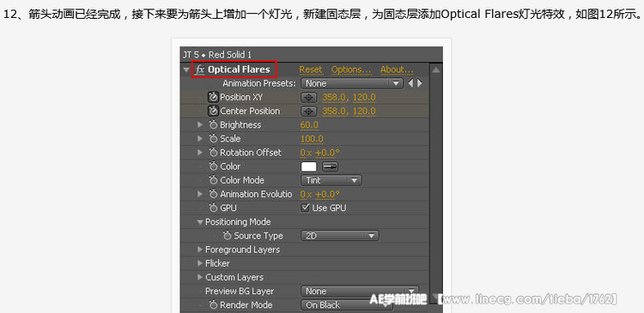Expand the Rotation Offset property
Screen dimensions: 644x313
(x=200, y=153)
